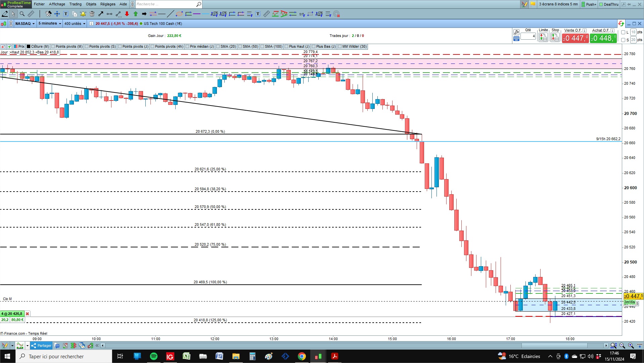Image resolution: width=644 pixels, height=363 pixels.
Task: Select the four-arrow move tool
Action: click(57, 14)
